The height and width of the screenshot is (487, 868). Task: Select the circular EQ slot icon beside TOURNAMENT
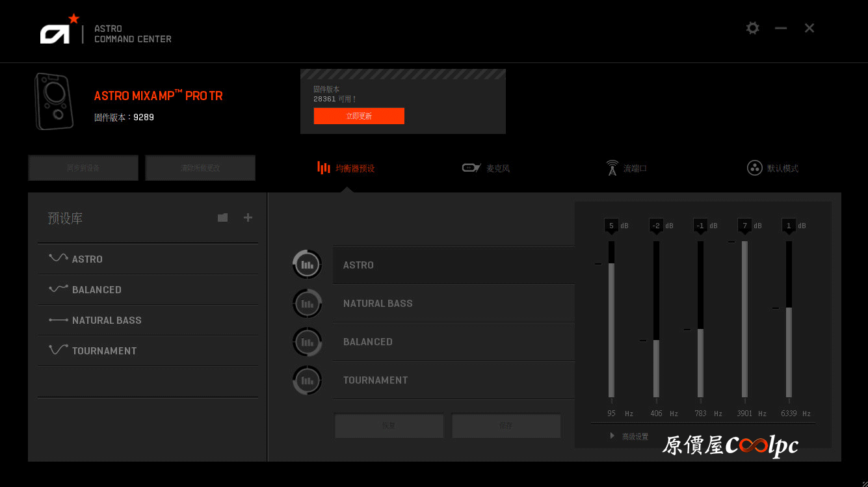click(307, 380)
